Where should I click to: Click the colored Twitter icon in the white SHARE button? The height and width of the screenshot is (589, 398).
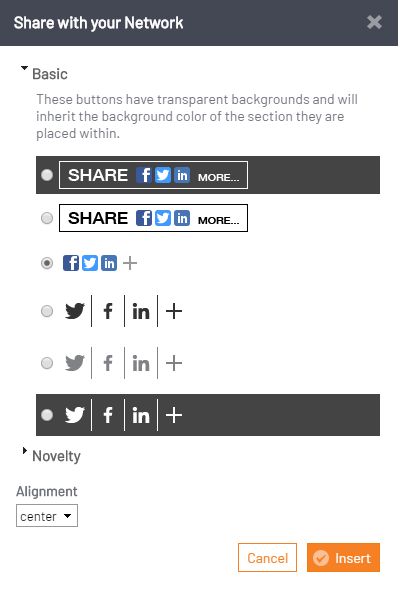click(x=163, y=218)
